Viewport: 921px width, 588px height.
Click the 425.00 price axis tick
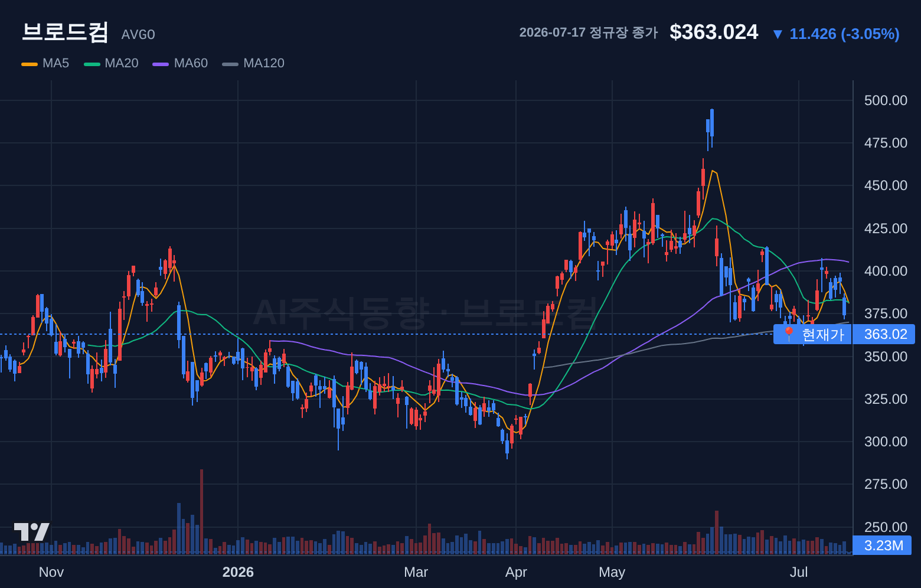[x=886, y=228]
